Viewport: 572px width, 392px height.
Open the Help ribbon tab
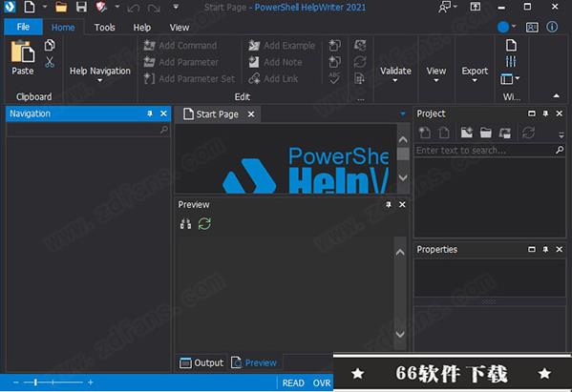(142, 28)
